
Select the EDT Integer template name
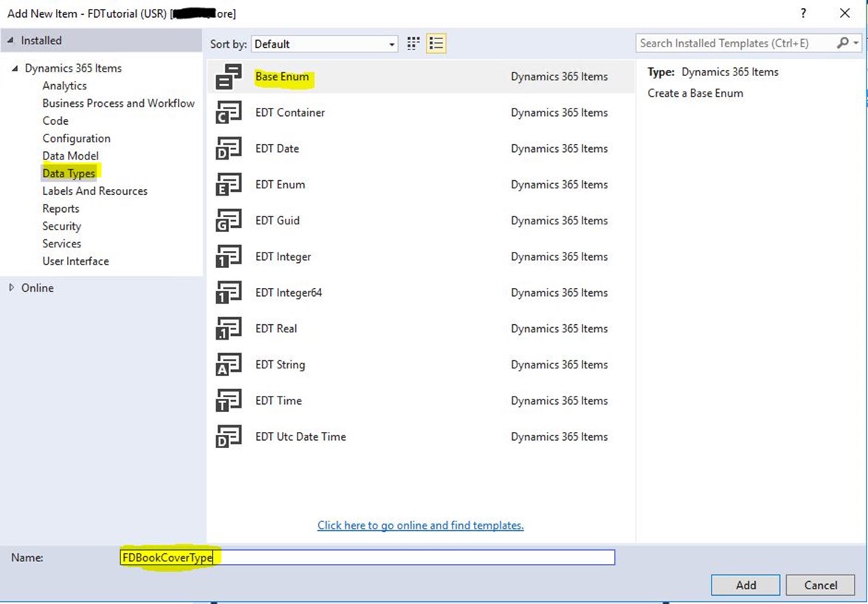[283, 257]
